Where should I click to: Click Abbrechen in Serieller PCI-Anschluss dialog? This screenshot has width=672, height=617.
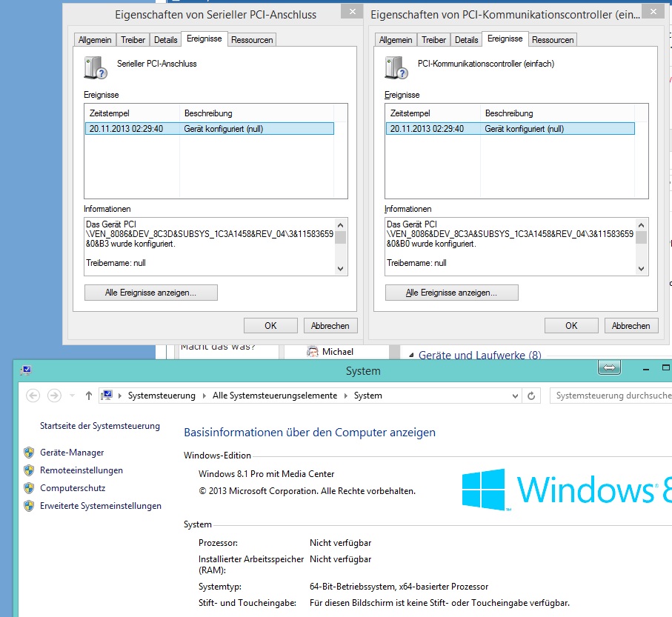[330, 326]
